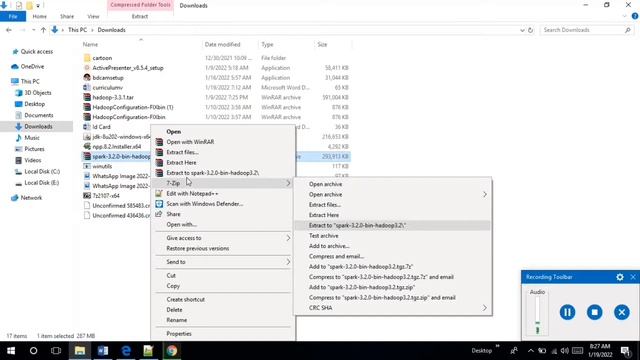
Task: Go back using the navigation arrow
Action: (9, 30)
